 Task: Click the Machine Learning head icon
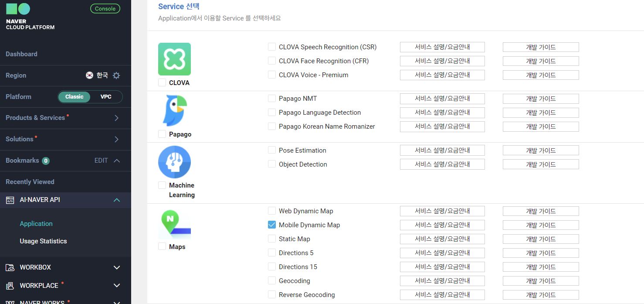pos(174,162)
